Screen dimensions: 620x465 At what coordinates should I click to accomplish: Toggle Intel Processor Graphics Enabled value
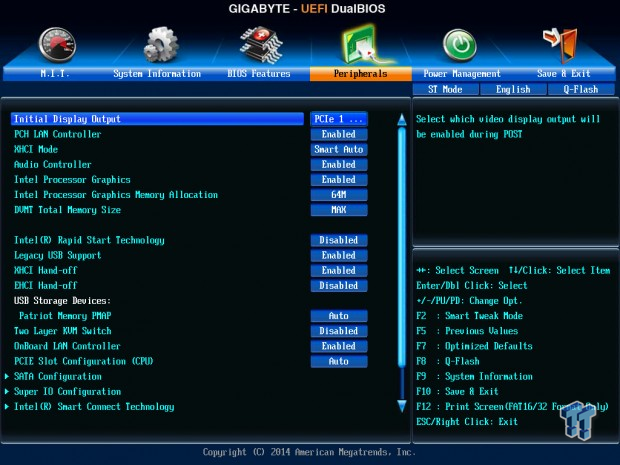coord(339,180)
